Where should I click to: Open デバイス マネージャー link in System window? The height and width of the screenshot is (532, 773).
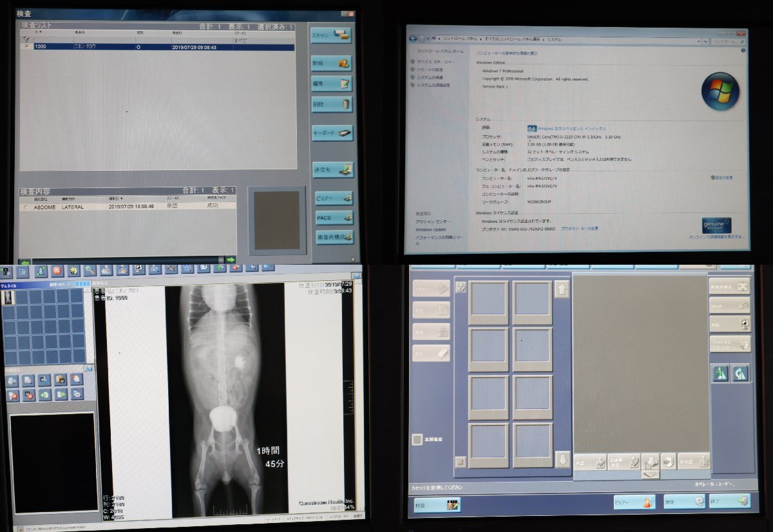tap(435, 62)
